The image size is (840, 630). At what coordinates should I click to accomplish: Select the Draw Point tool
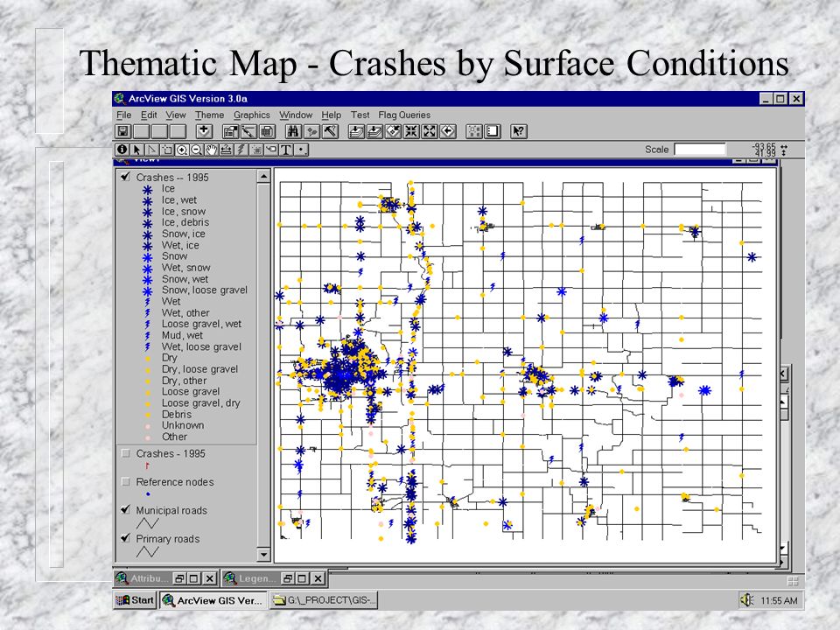[302, 150]
